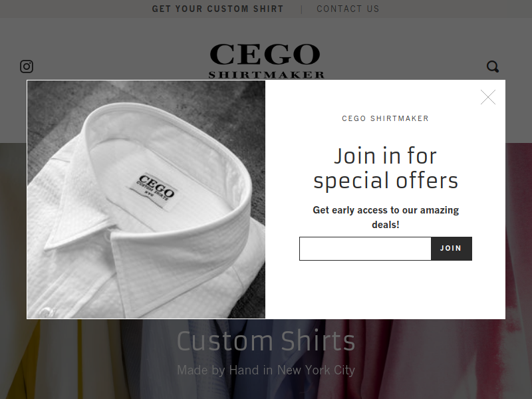The image size is (532, 399).
Task: Click the 'Made by Hand in New York City' tagline
Action: (266, 370)
